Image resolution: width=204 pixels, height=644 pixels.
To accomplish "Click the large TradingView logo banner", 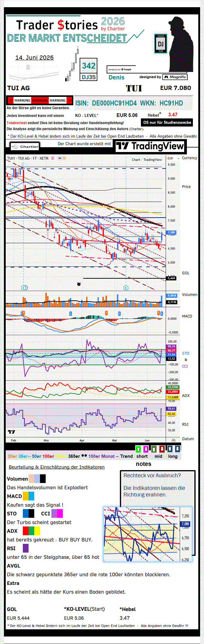I will pos(150,146).
